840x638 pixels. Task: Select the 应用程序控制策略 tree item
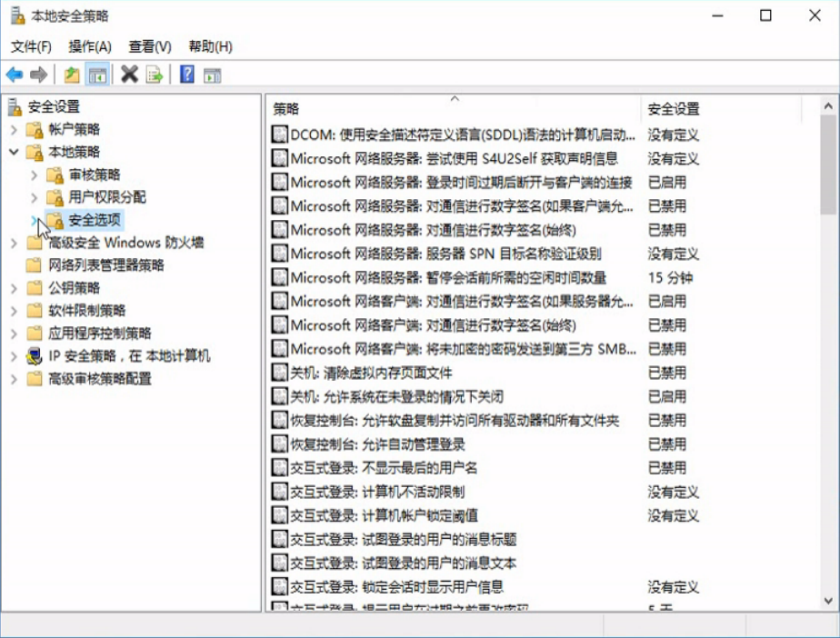pos(100,334)
